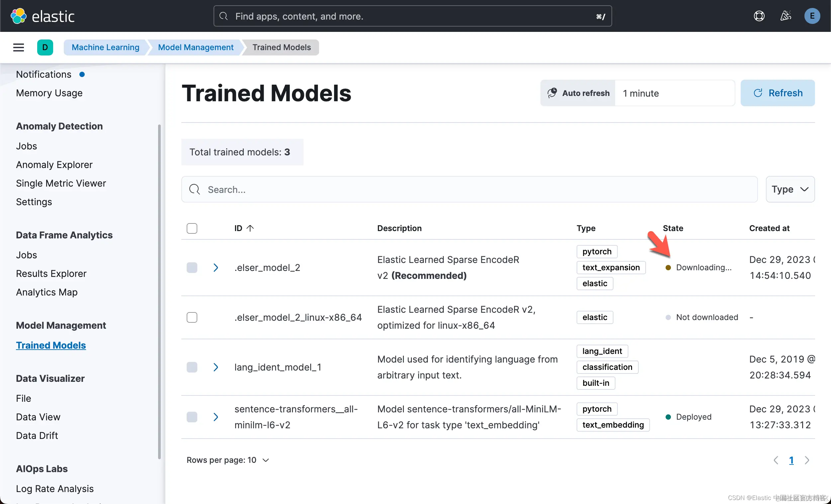Screen dimensions: 831x504
Task: Open Anomaly Explorer in sidebar
Action: (x=54, y=165)
